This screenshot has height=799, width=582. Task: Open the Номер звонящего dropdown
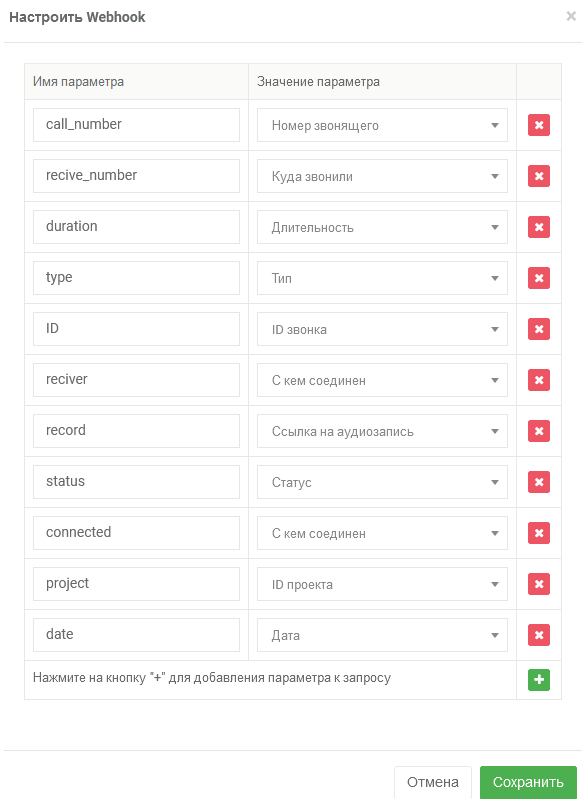coord(382,125)
